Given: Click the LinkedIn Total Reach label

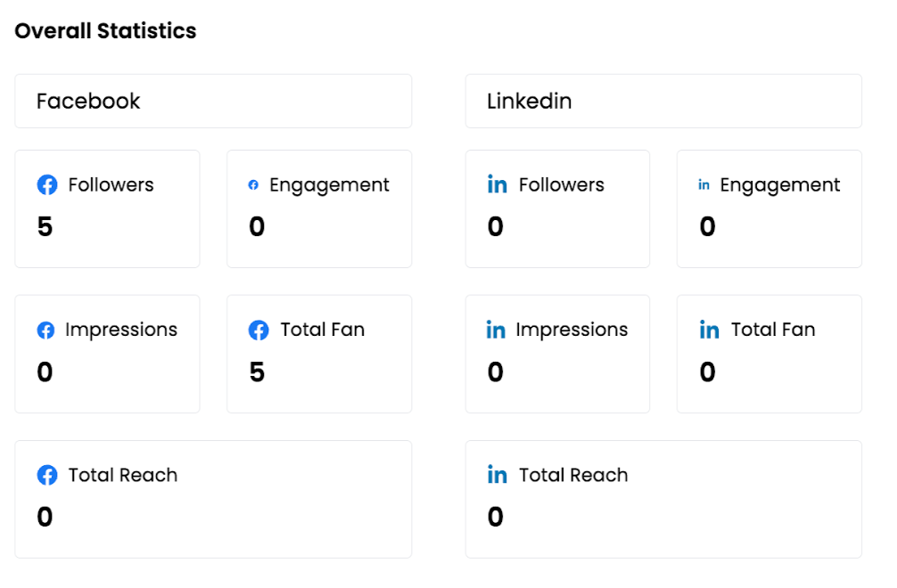Looking at the screenshot, I should 573,476.
